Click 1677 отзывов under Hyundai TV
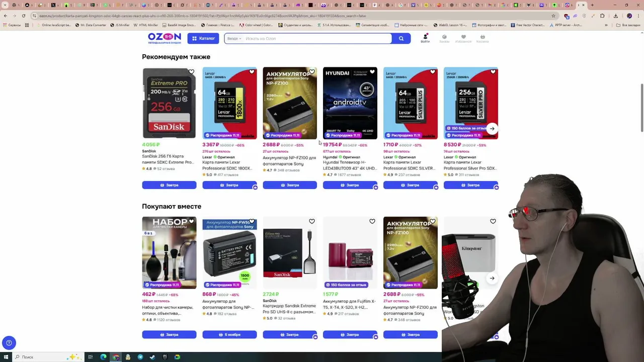 pos(350,175)
